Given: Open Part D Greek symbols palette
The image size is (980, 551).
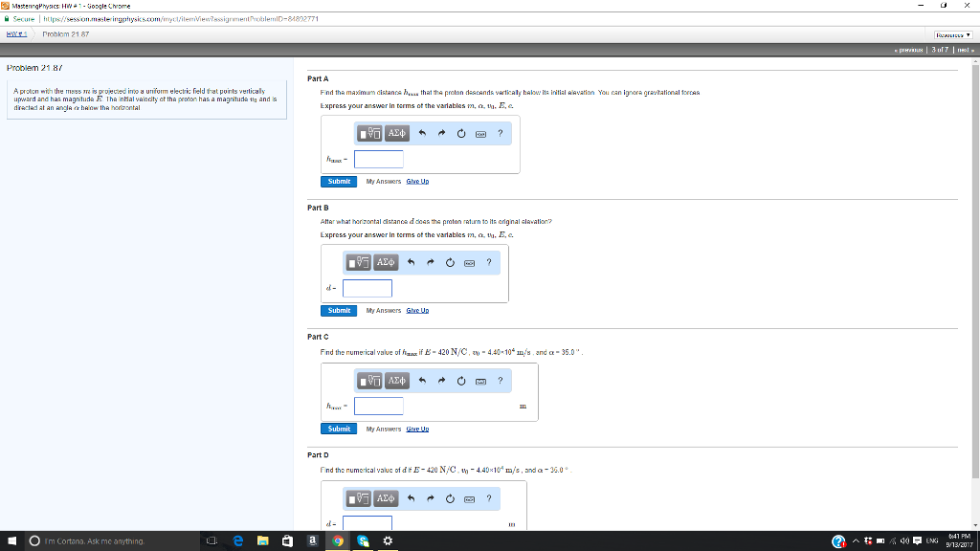Looking at the screenshot, I should (x=386, y=498).
